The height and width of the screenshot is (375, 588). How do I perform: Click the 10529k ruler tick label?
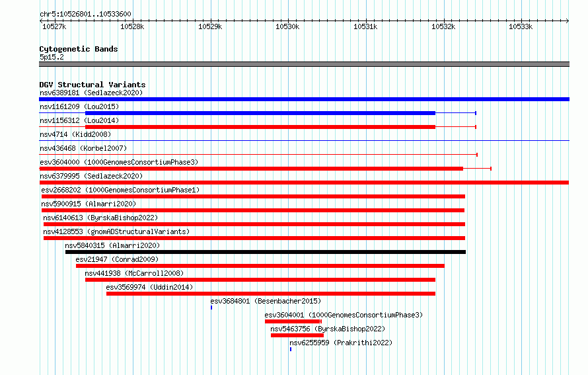pyautogui.click(x=210, y=26)
